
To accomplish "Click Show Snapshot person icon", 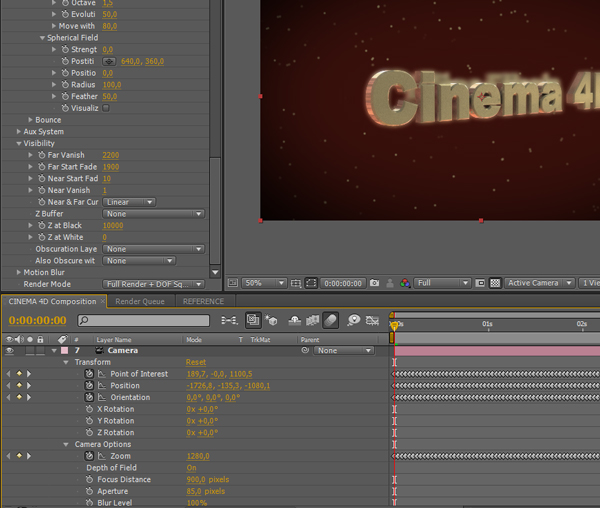I will 390,283.
